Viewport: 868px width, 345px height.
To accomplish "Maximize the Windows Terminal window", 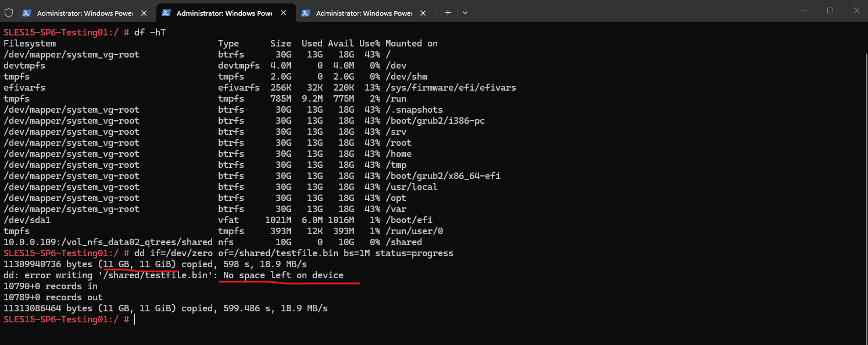I will [830, 10].
